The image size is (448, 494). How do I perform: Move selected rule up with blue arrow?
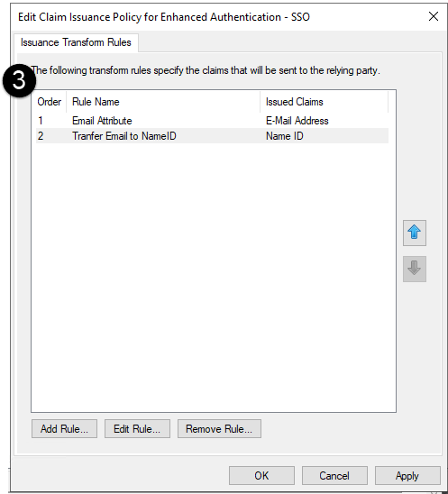415,233
